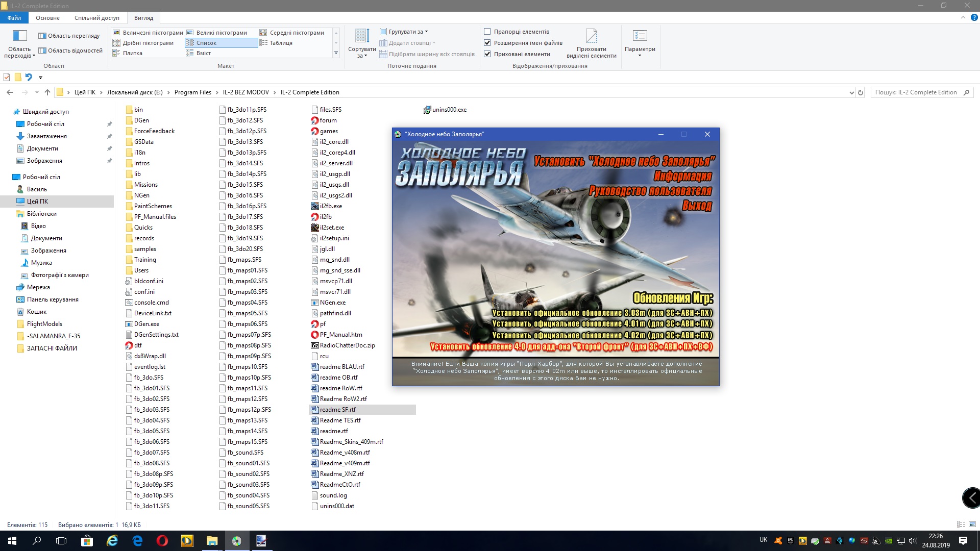Switch to the Home ribbon tab
Viewport: 980px width, 551px height.
pyautogui.click(x=47, y=18)
